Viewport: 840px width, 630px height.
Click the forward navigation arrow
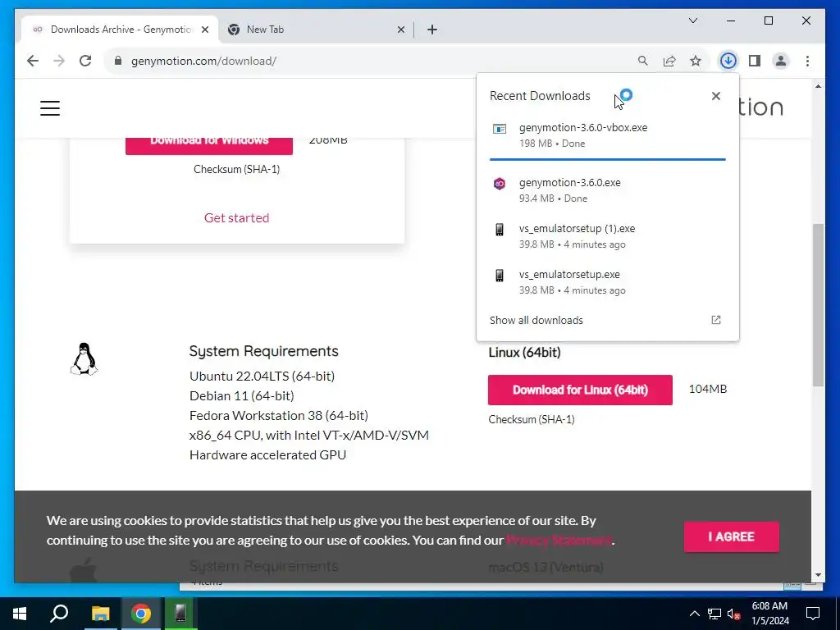point(59,61)
